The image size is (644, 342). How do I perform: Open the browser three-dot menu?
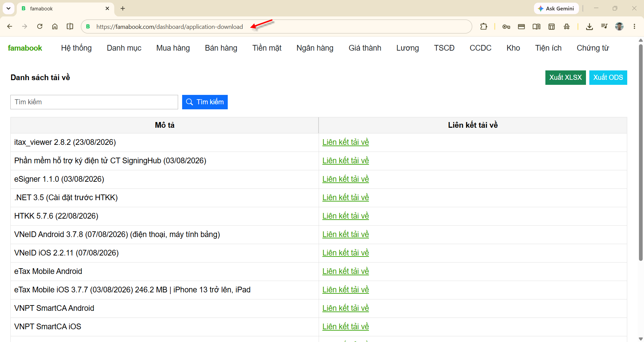[x=634, y=26]
